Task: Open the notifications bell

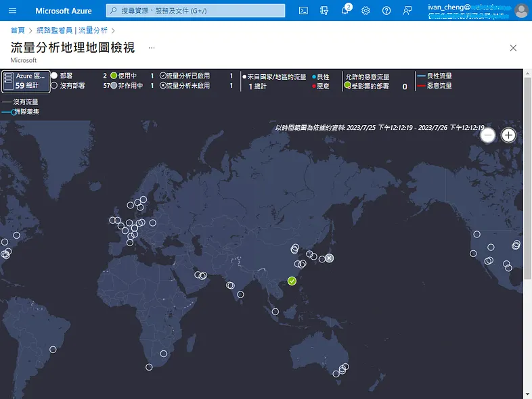Action: coord(345,10)
